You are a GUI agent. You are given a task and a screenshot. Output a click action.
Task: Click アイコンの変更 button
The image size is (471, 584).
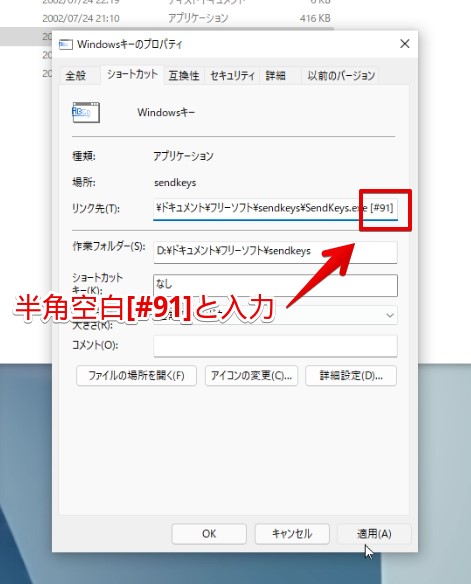pyautogui.click(x=251, y=375)
